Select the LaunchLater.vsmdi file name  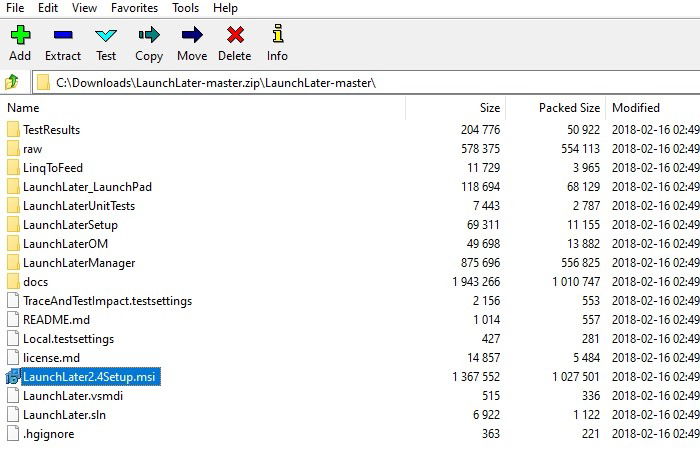tap(73, 396)
